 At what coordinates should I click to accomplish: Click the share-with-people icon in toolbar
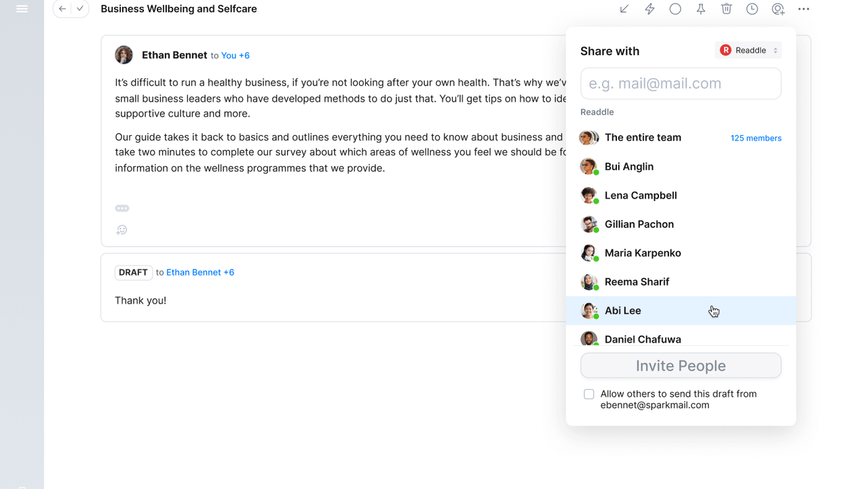coord(778,9)
